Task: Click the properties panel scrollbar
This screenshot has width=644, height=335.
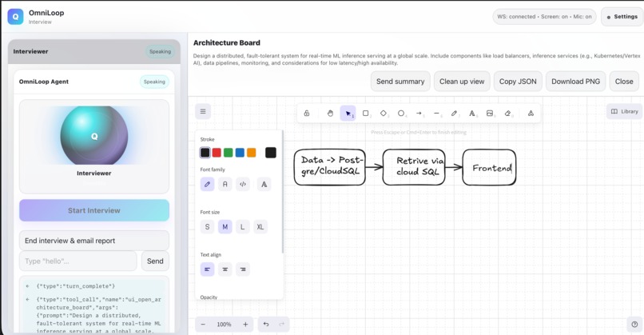Action: (283, 192)
